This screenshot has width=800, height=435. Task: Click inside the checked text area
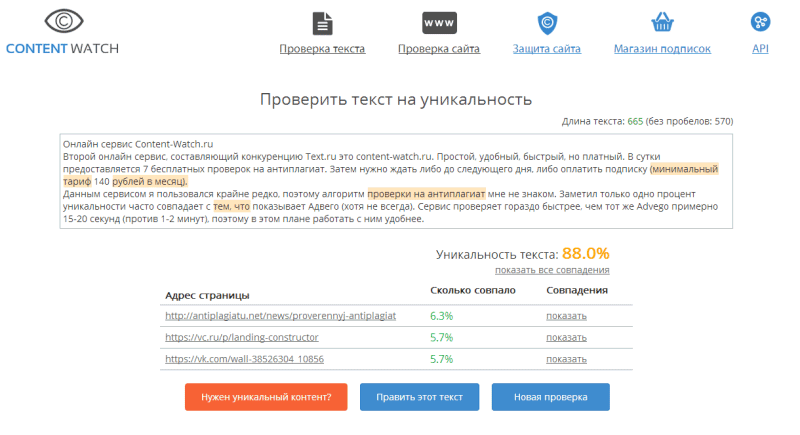pyautogui.click(x=396, y=181)
